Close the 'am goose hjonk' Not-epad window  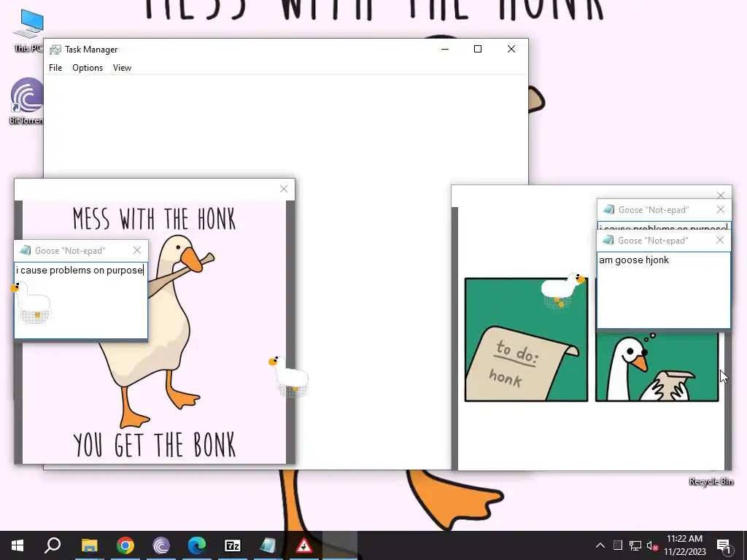pyautogui.click(x=720, y=241)
